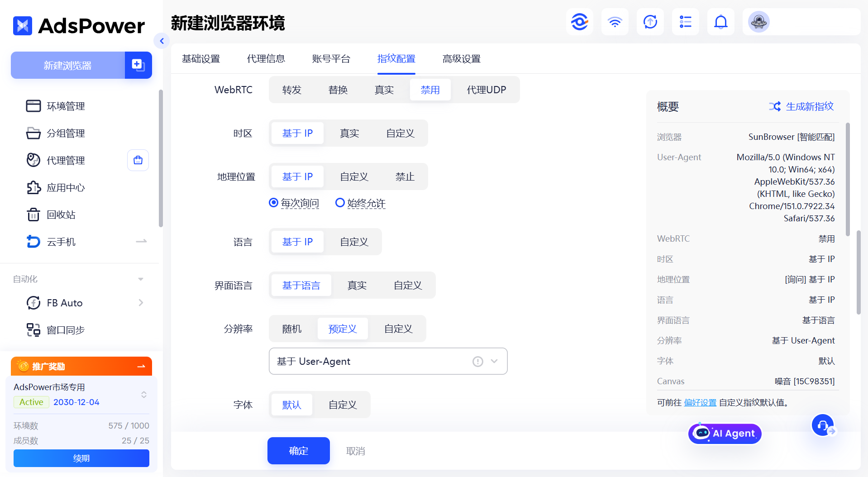Open 代理管理 globe icon
The height and width of the screenshot is (477, 868).
coord(33,160)
